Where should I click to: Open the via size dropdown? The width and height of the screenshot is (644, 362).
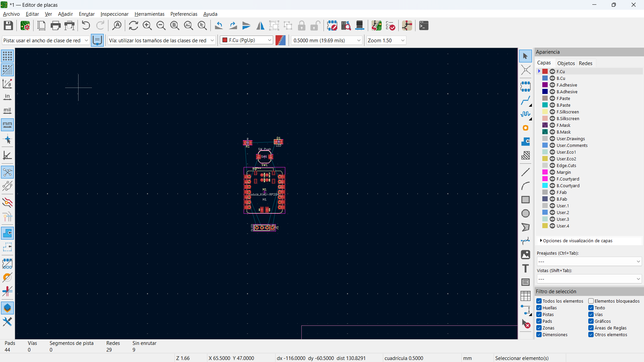[161, 41]
